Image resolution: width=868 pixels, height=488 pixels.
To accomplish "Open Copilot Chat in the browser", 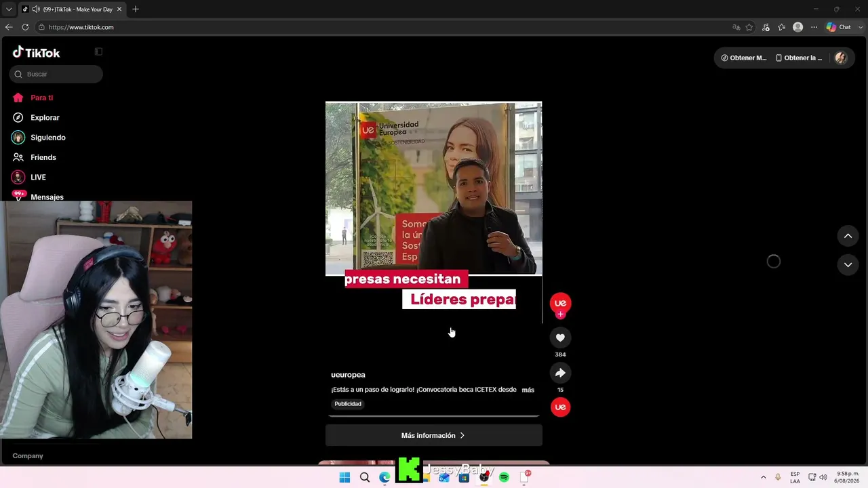I will coord(840,27).
